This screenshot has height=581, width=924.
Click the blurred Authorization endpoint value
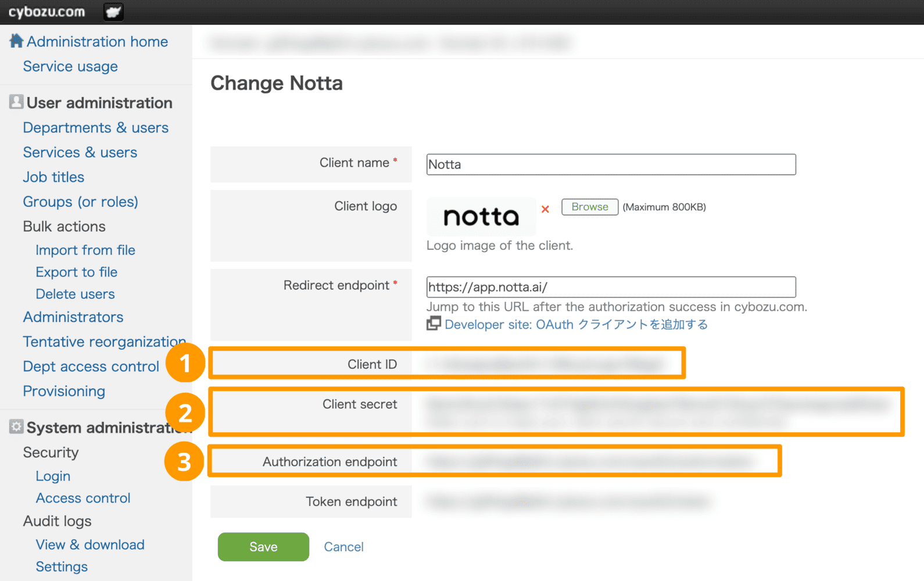[590, 462]
